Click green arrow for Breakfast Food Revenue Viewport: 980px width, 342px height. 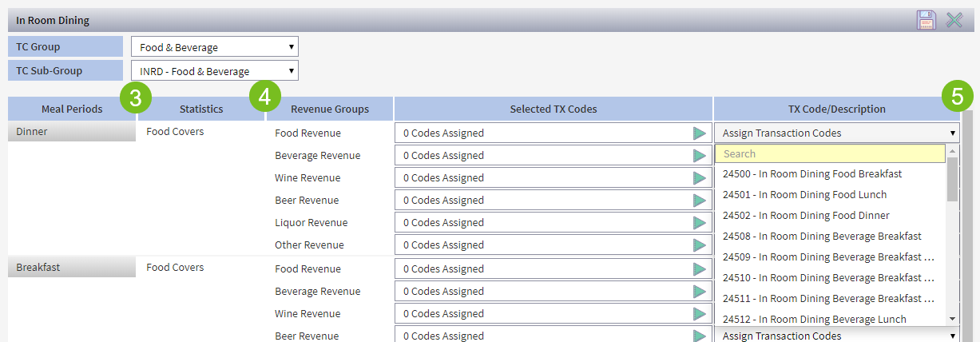700,269
